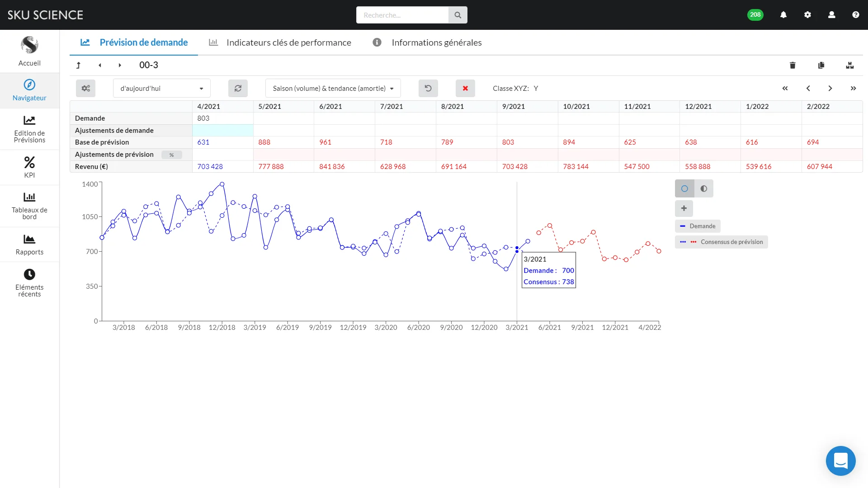Delete item with trash icon

tap(793, 66)
